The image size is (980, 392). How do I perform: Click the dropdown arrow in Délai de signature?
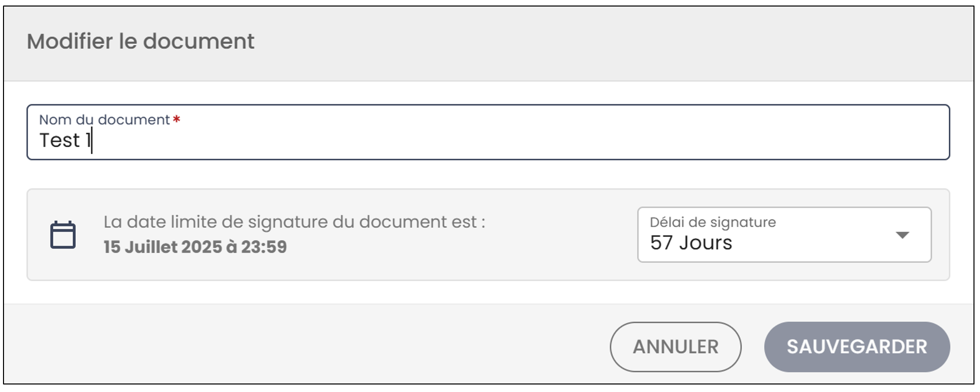(902, 235)
